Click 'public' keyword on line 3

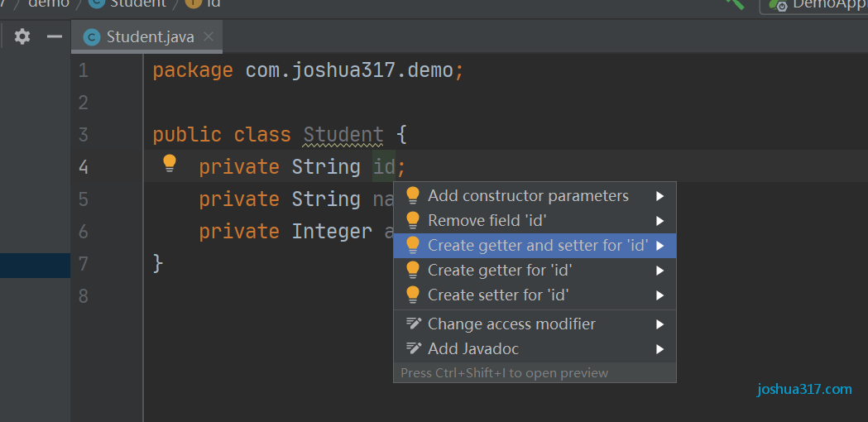click(187, 135)
